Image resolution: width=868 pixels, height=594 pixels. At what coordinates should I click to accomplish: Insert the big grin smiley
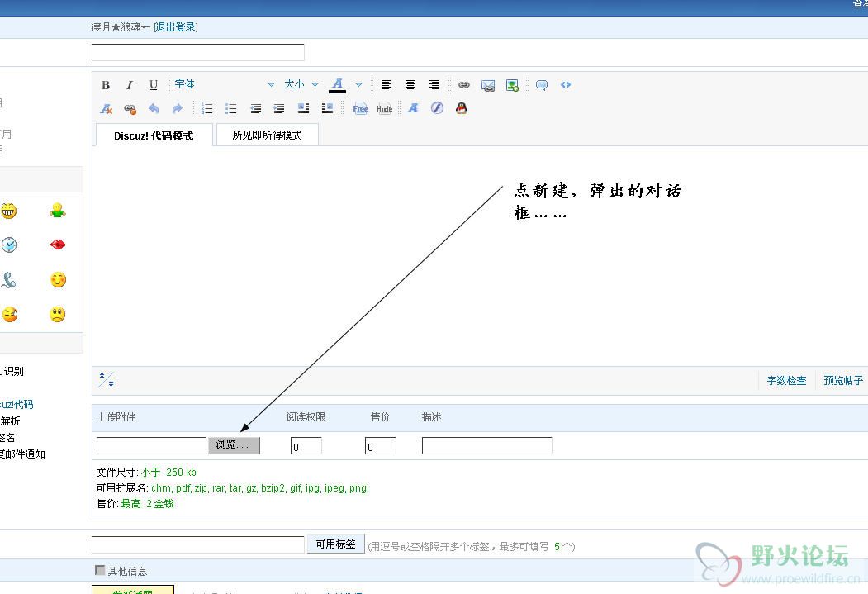coord(8,211)
